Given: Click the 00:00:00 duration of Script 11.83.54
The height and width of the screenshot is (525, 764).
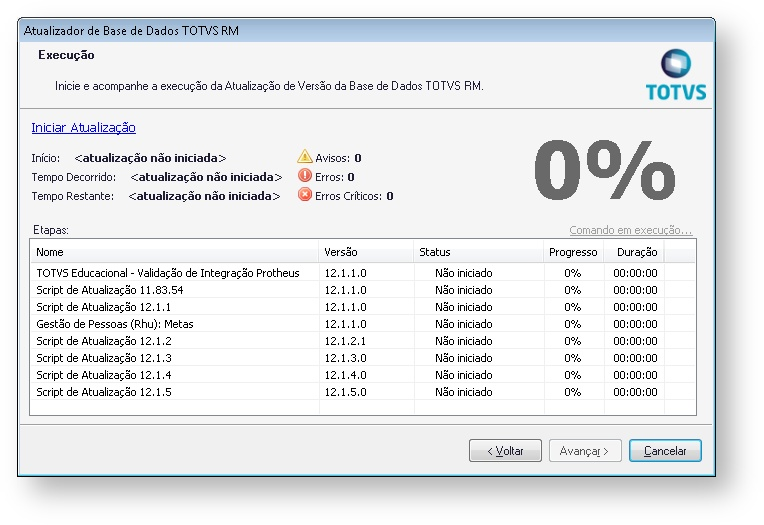Looking at the screenshot, I should (x=635, y=290).
